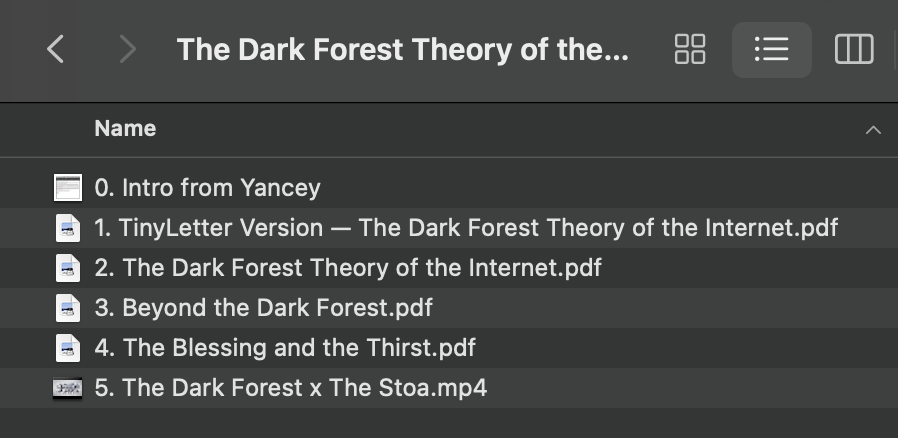The width and height of the screenshot is (898, 438).
Task: Click The Blessing and the Thirst PDF icon
Action: [x=67, y=348]
